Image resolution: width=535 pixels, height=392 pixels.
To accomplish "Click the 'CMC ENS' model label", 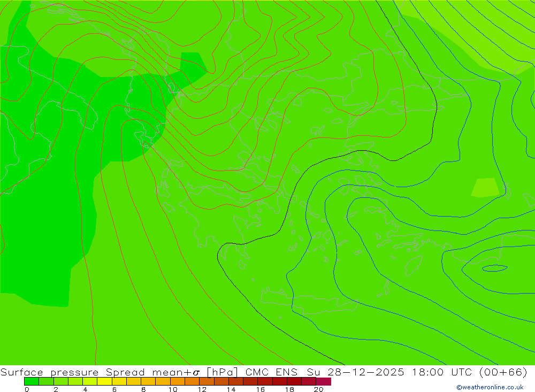I will [x=272, y=372].
